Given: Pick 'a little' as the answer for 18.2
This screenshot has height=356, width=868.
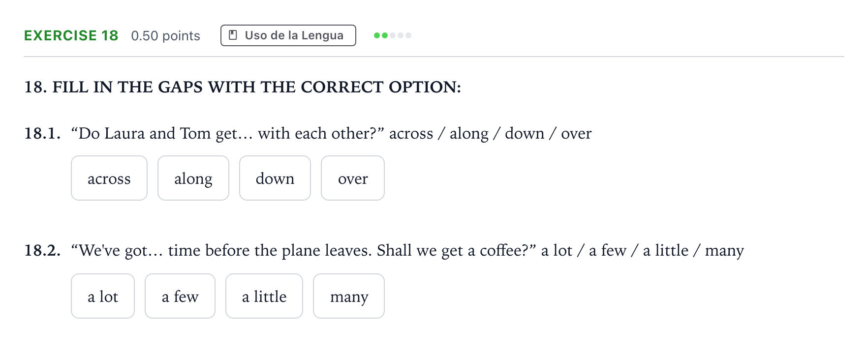Looking at the screenshot, I should [264, 296].
